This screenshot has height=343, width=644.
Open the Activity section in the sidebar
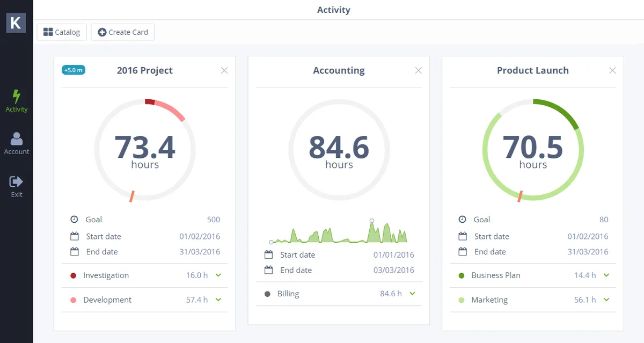click(16, 100)
